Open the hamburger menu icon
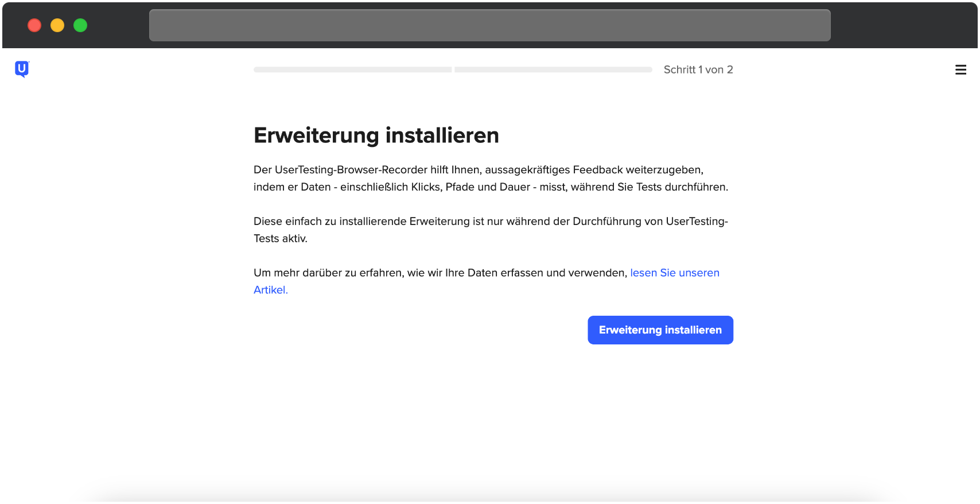Screen dimensions: 980x504 pos(960,69)
